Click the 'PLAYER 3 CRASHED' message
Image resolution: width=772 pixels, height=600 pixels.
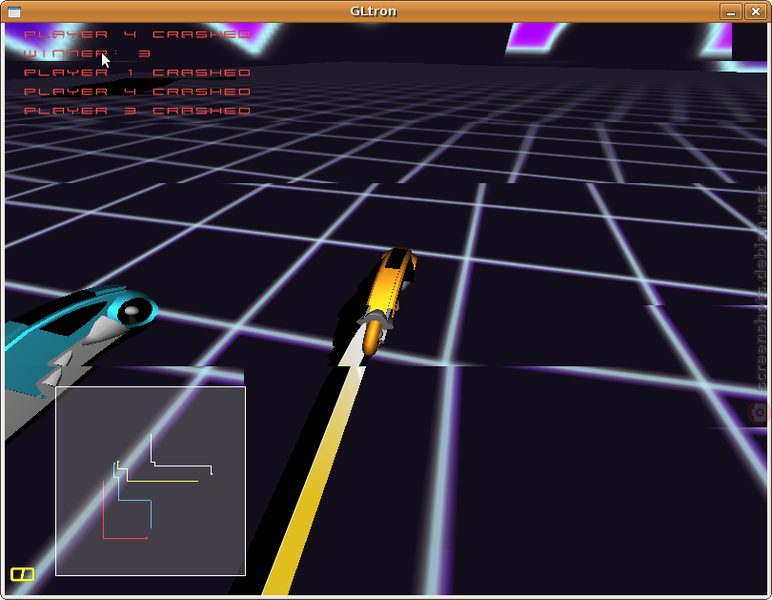137,111
